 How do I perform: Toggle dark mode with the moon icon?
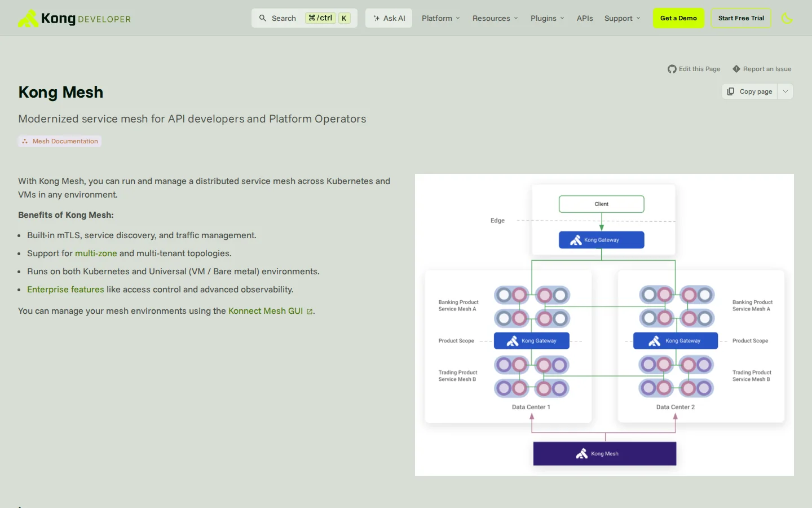[787, 18]
